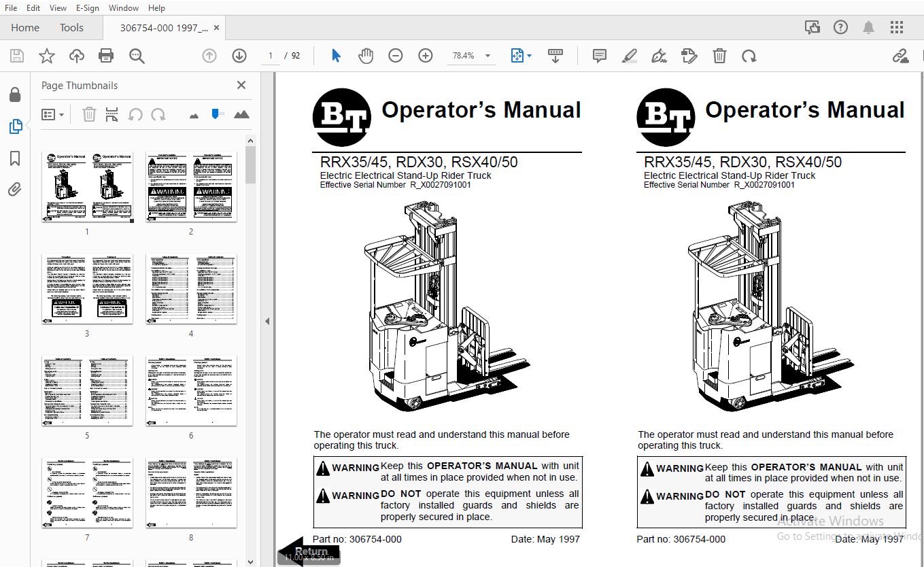Select page 8 thumbnail
The width and height of the screenshot is (924, 567).
coord(191,492)
